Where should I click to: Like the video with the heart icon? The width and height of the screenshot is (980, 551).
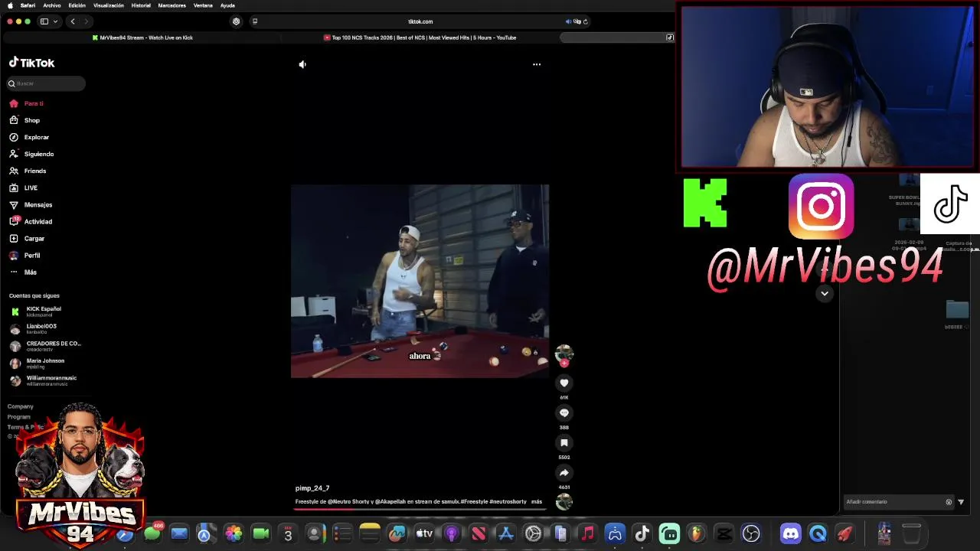pyautogui.click(x=564, y=383)
